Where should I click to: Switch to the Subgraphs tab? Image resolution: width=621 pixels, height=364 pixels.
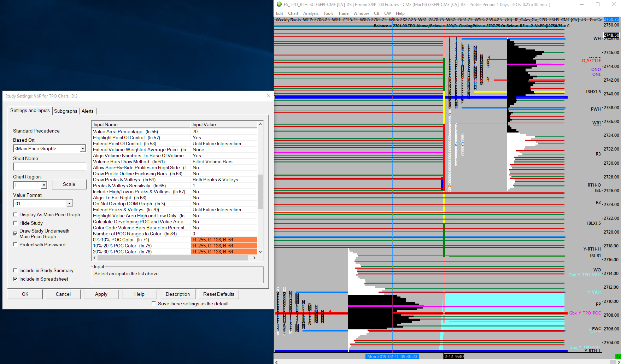pos(65,111)
